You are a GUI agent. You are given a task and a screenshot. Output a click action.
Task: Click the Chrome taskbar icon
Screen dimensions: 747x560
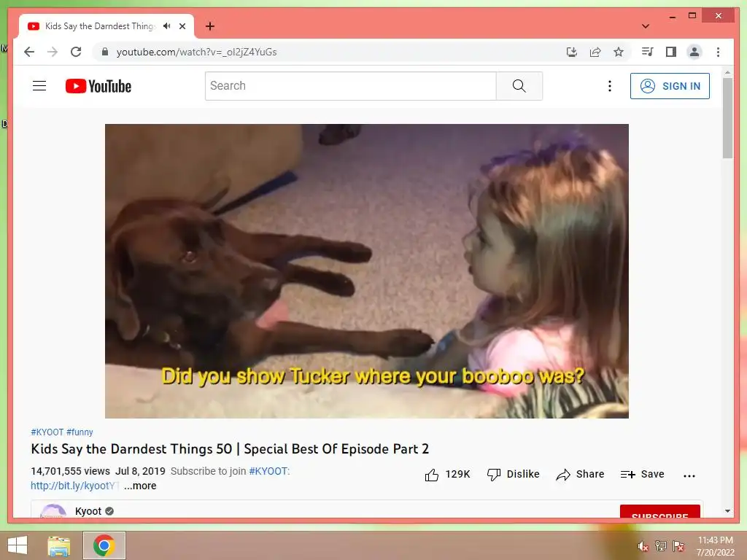pos(104,545)
